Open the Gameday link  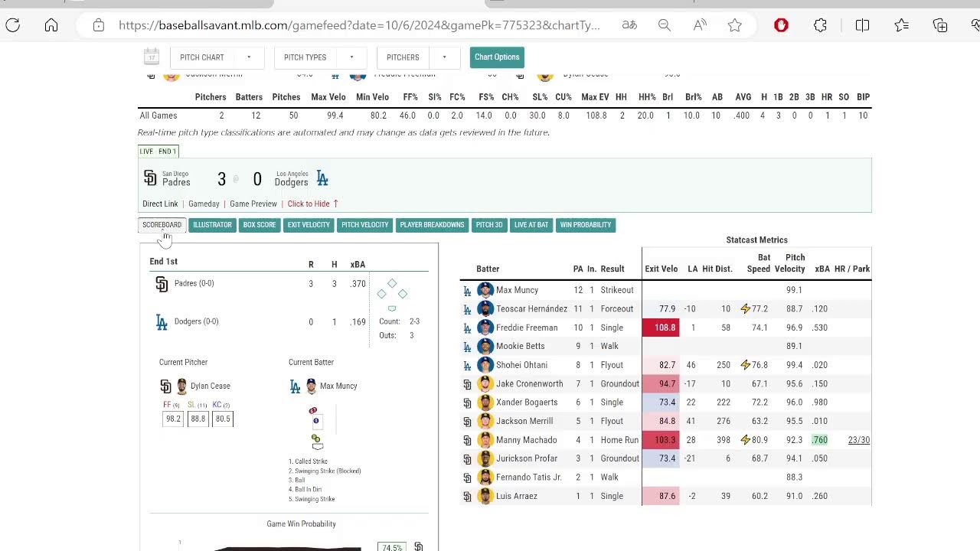tap(204, 204)
